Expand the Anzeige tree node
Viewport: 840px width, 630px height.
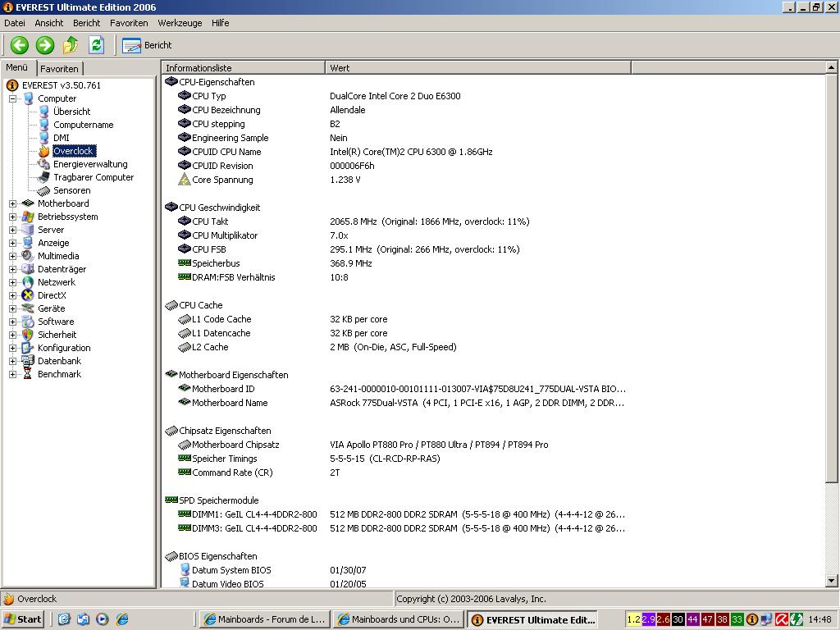(12, 243)
